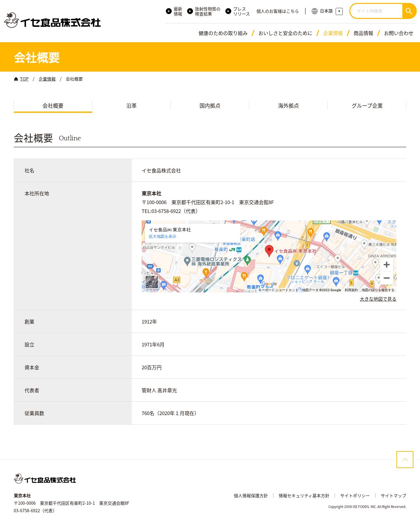Open the 商品情報 menu
This screenshot has width=420, height=524.
363,33
